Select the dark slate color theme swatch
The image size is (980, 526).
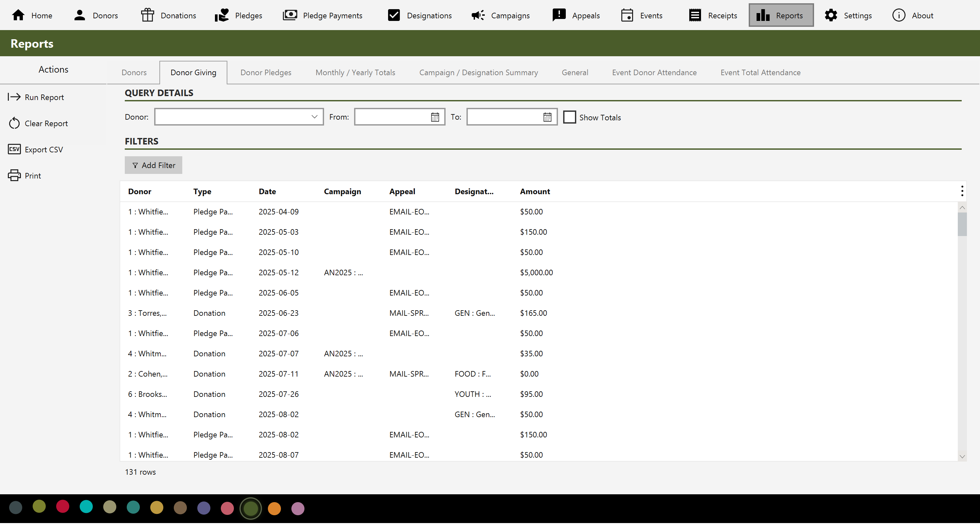click(x=16, y=507)
